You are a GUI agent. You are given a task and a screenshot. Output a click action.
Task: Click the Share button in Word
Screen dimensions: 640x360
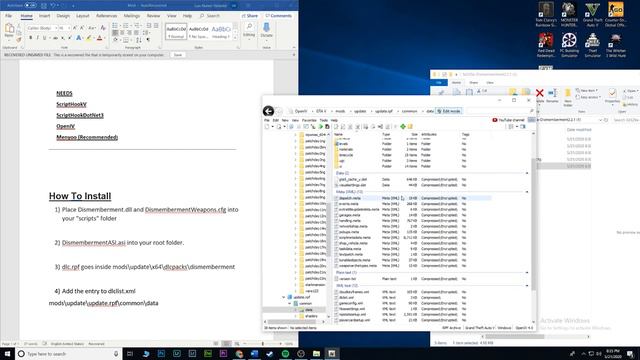250,16
